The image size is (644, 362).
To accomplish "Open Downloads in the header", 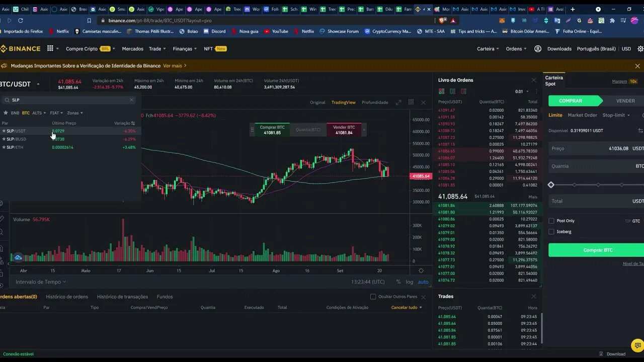I will click(559, 49).
